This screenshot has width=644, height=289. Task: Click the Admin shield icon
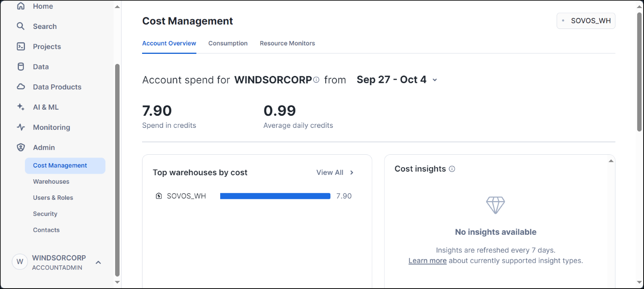21,148
